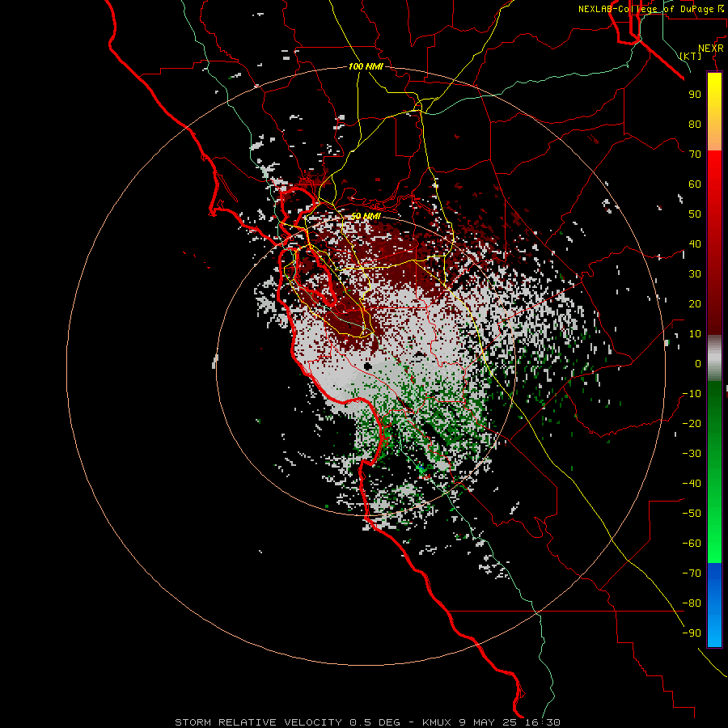This screenshot has height=728, width=728.
Task: Click the "100 NMI" range ring label
Action: click(x=366, y=66)
